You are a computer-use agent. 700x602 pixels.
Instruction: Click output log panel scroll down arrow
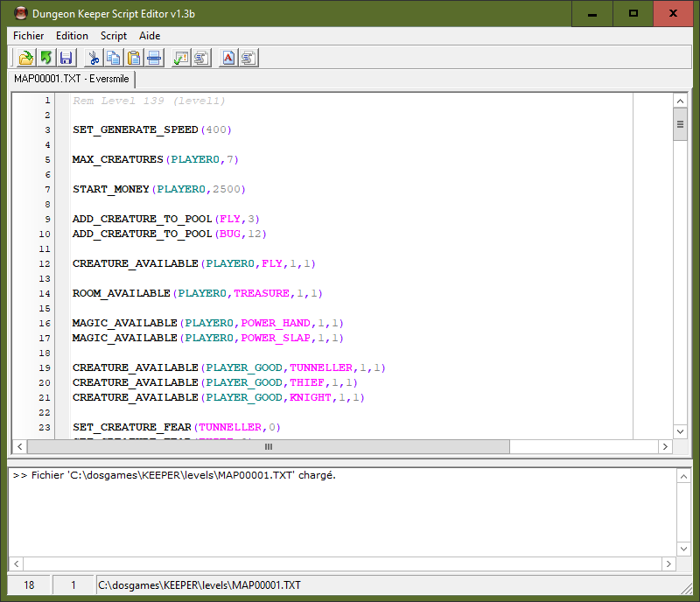coord(682,549)
